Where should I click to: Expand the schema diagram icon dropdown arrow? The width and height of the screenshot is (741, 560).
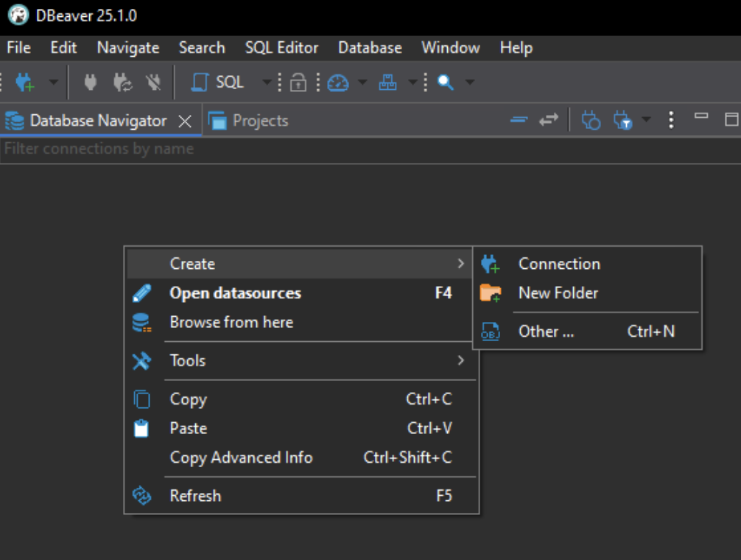click(412, 83)
